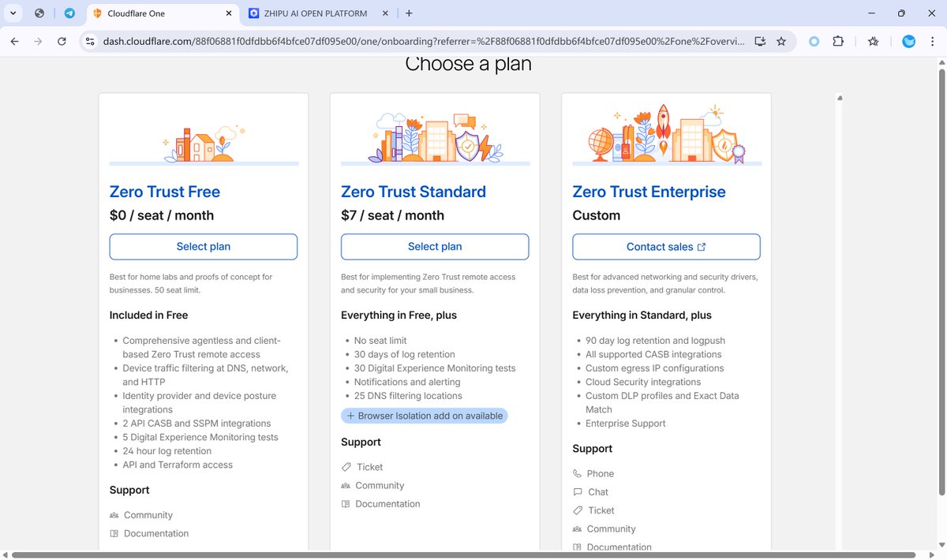
Task: Click 'Enterprise Support' list item
Action: [x=626, y=424]
